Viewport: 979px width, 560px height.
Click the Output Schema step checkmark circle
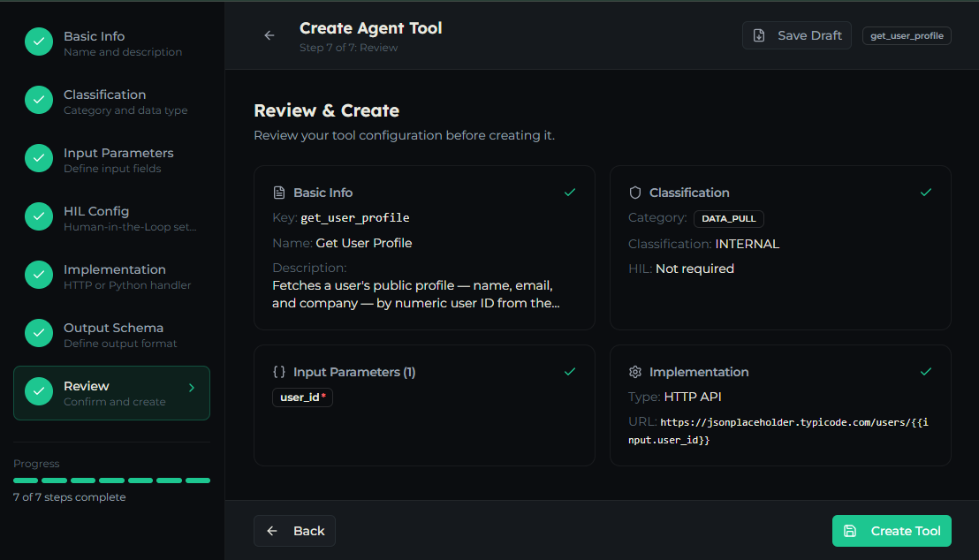pyautogui.click(x=39, y=333)
